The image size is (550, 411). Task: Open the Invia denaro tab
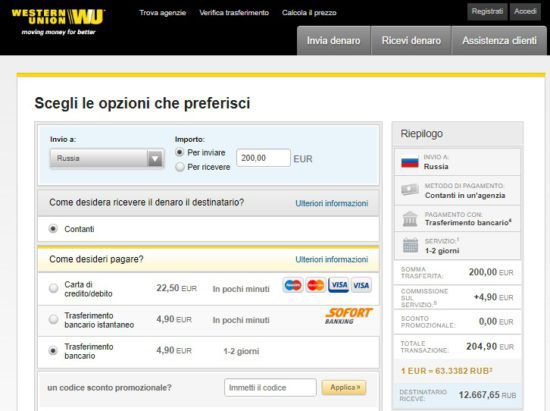[334, 40]
